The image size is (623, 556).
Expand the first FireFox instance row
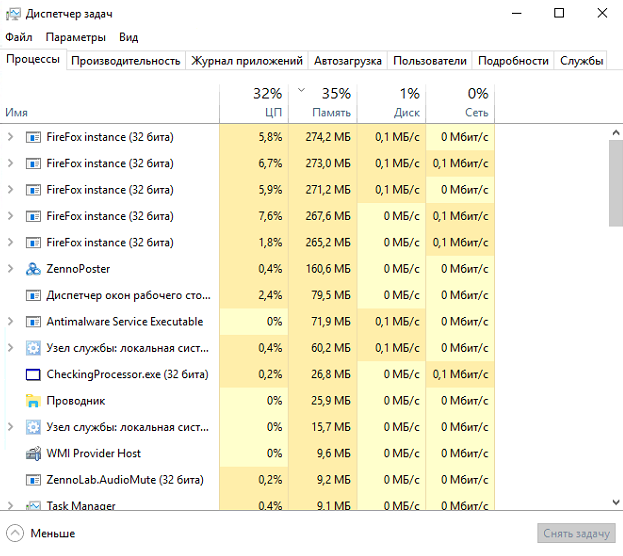click(x=10, y=137)
